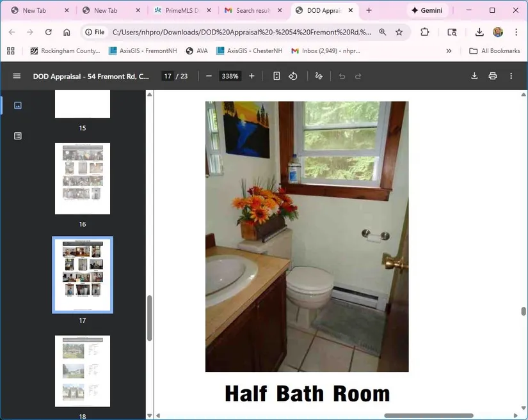Open the PDF viewer more actions menu
528x420 pixels.
511,76
